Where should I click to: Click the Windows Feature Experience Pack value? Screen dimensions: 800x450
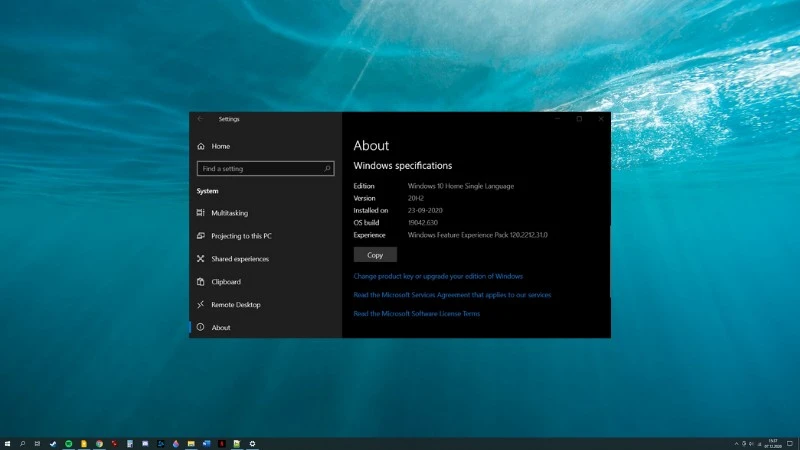click(x=478, y=235)
